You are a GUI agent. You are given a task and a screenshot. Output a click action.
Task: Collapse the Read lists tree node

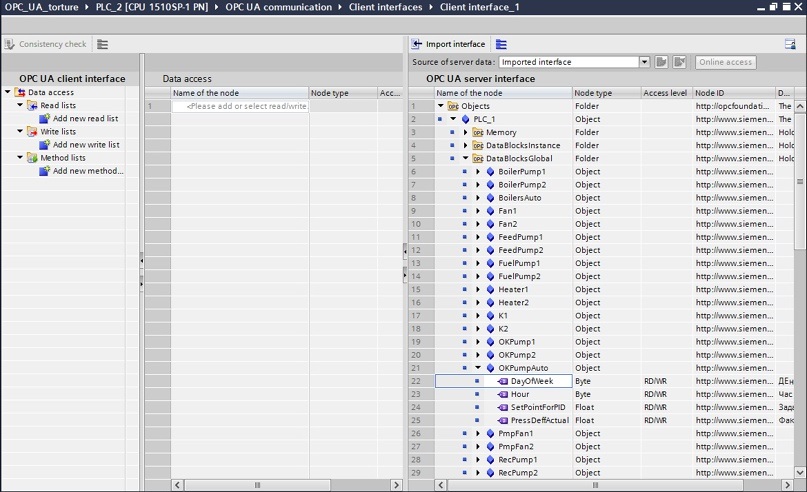20,105
